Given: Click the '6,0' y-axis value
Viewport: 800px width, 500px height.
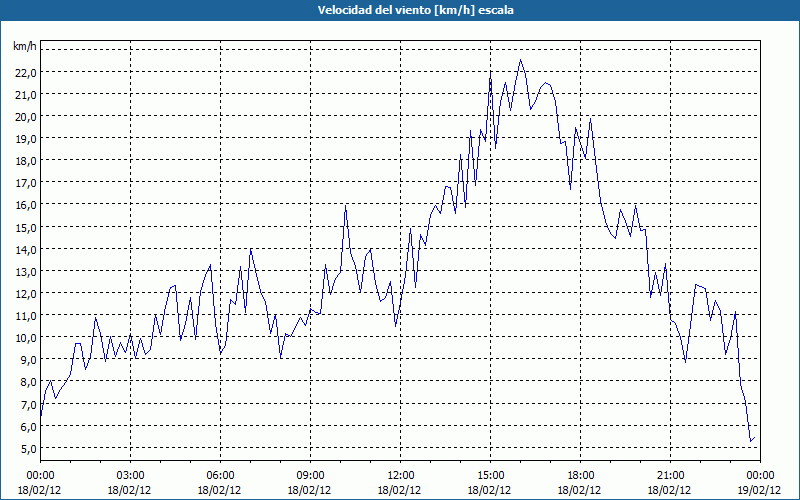Looking at the screenshot, I should [x=28, y=427].
